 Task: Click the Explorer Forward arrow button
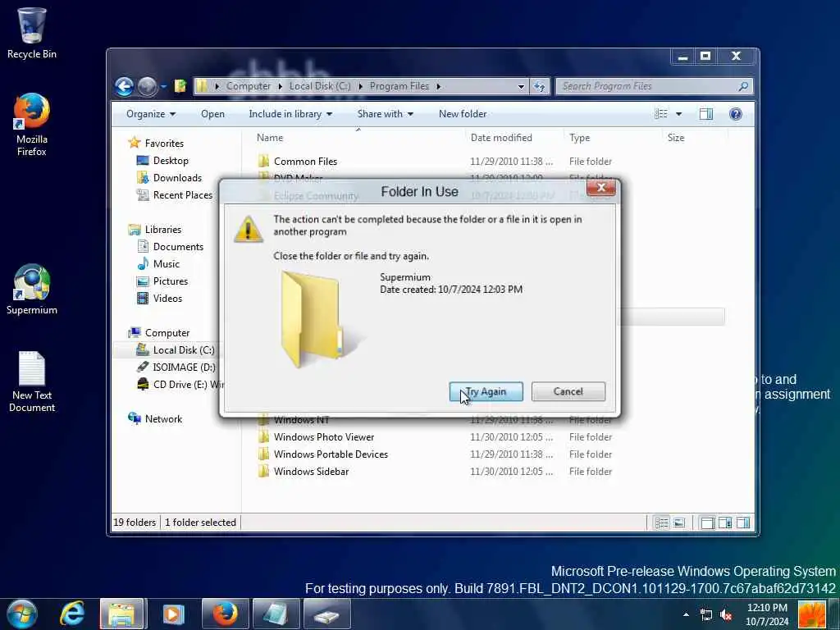click(x=147, y=86)
